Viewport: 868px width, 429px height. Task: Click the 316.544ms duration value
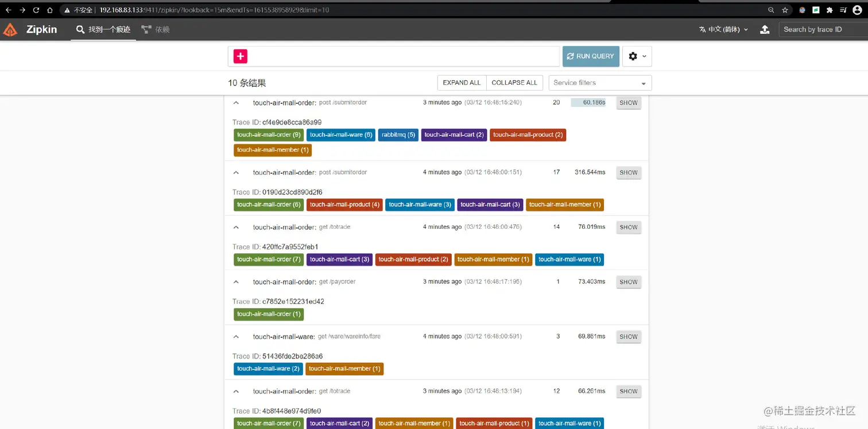(x=590, y=172)
